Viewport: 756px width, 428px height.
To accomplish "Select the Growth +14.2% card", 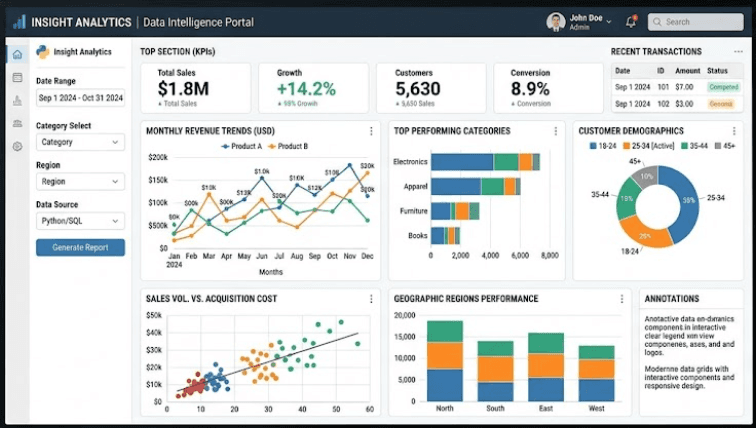I will point(313,88).
